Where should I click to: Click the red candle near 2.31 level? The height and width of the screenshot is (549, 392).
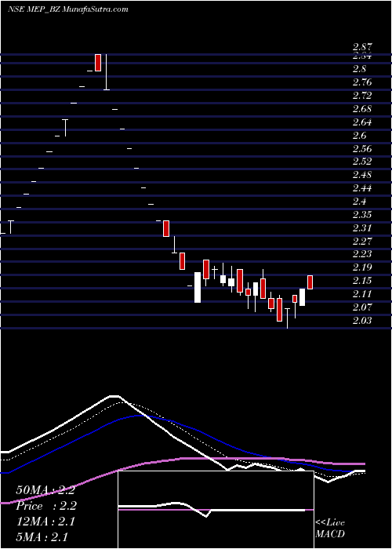[166, 229]
